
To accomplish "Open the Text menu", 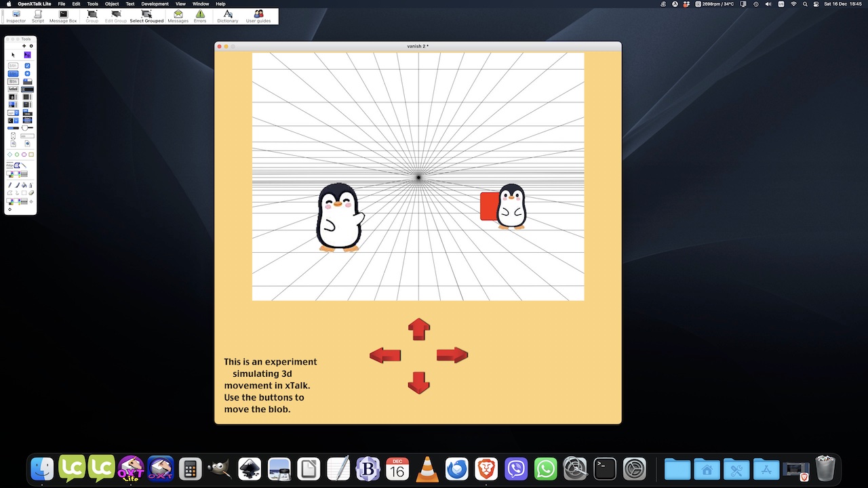I will [130, 4].
